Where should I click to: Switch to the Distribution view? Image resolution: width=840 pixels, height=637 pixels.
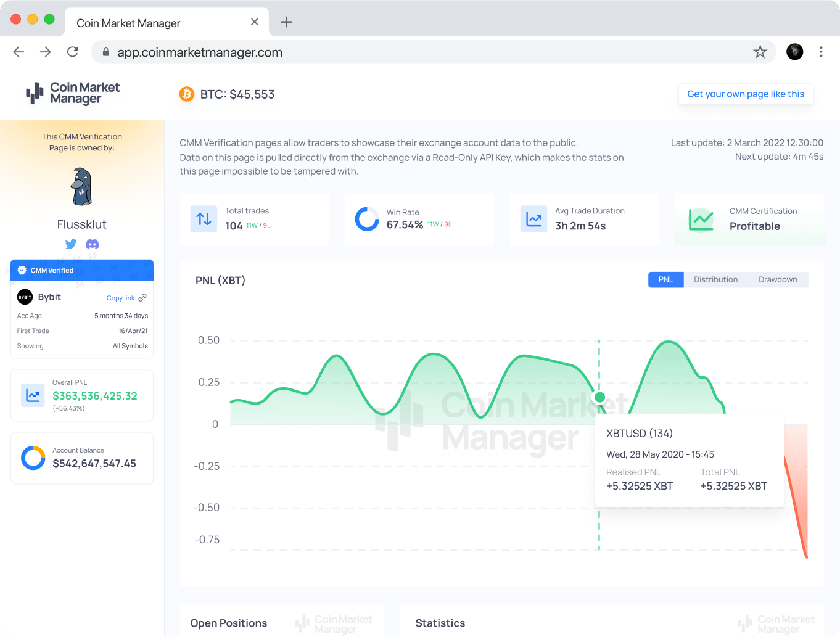pyautogui.click(x=715, y=279)
